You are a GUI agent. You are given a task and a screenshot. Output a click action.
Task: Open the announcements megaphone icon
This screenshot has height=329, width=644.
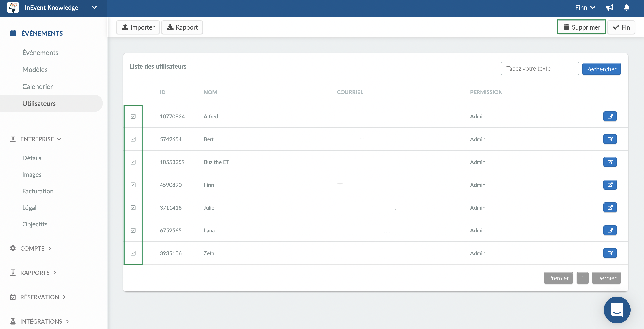(x=610, y=8)
